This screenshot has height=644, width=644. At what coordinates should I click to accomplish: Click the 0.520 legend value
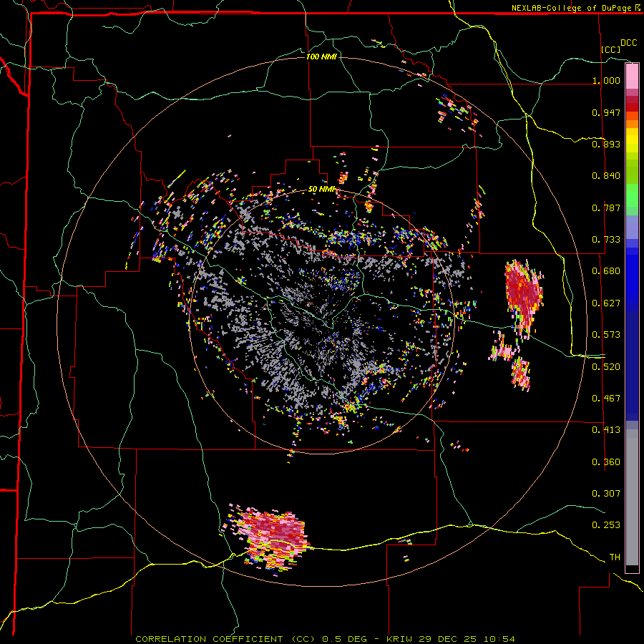pyautogui.click(x=606, y=367)
